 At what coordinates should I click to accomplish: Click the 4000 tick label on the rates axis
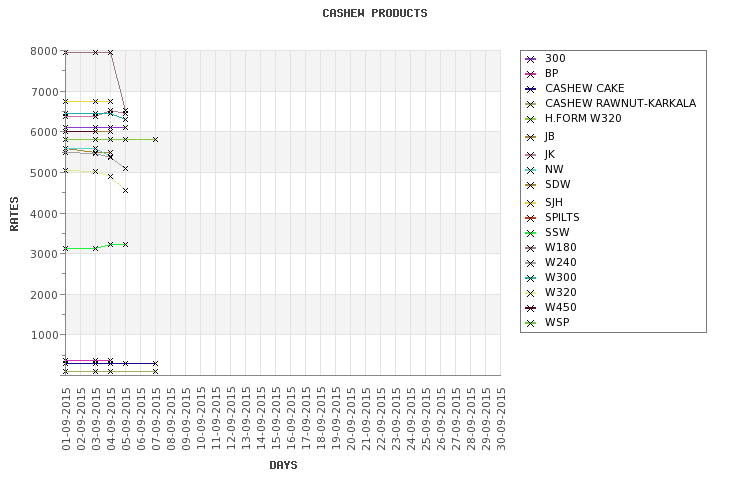pos(44,213)
